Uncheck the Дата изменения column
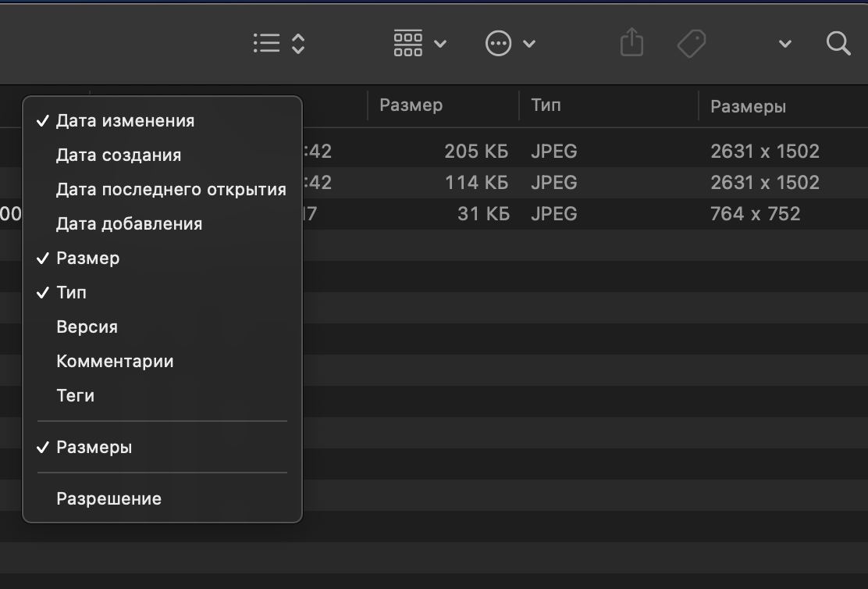The height and width of the screenshot is (589, 868). pyautogui.click(x=125, y=121)
